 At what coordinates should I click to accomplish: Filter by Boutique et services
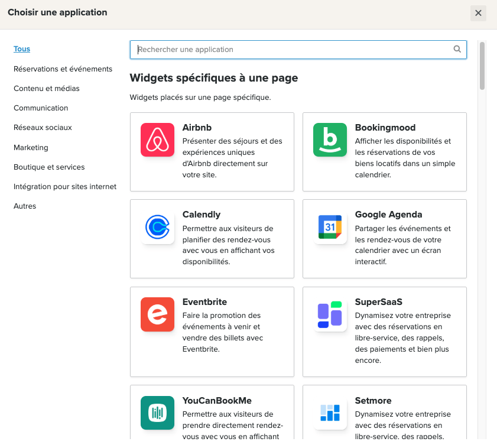click(49, 167)
